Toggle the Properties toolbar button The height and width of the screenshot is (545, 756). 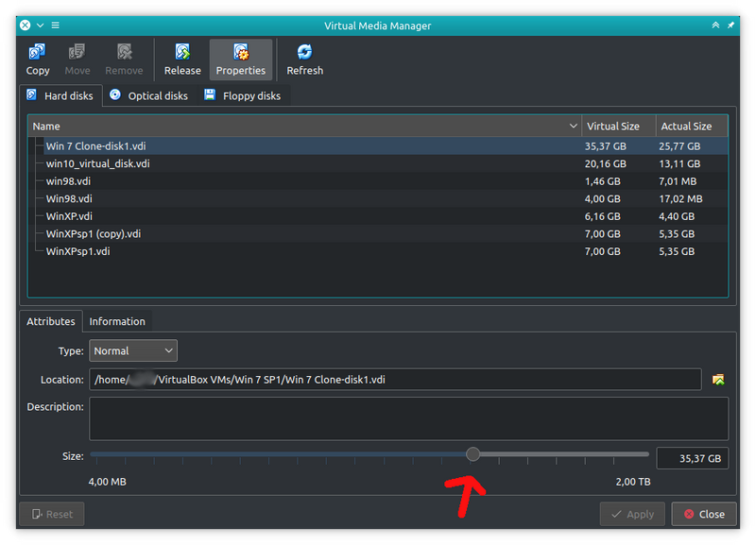tap(241, 59)
